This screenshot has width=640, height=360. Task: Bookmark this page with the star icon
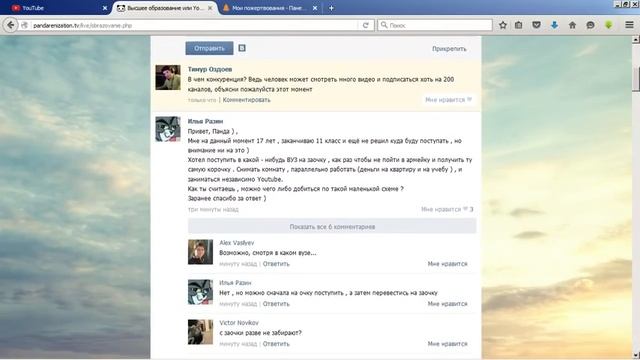503,25
